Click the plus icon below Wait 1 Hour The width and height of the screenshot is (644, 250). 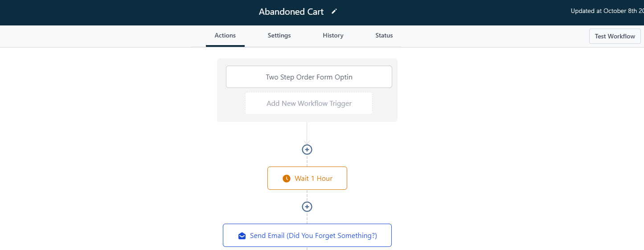307,207
